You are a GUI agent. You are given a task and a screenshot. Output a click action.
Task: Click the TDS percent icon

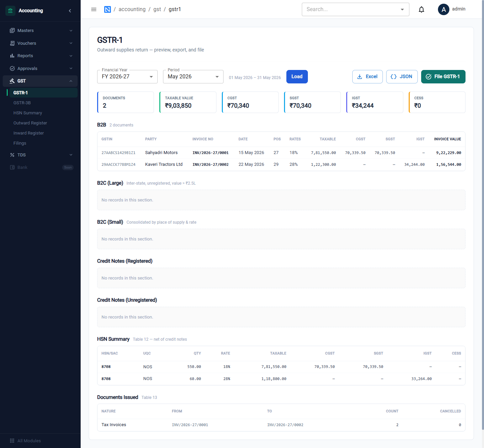tap(12, 155)
